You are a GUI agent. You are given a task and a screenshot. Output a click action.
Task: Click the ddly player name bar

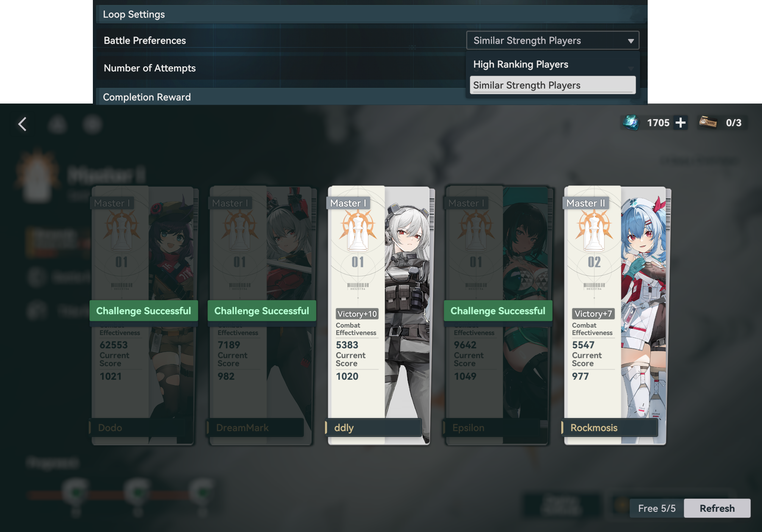pyautogui.click(x=373, y=428)
